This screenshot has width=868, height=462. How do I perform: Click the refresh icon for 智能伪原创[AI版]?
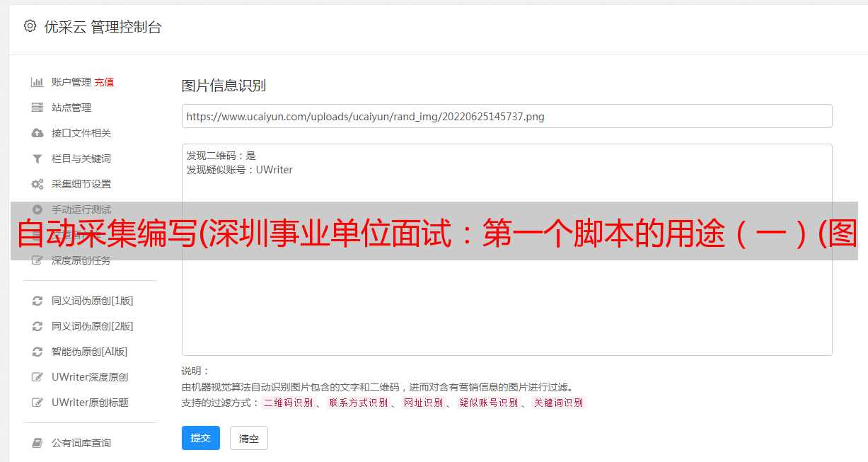click(x=37, y=352)
